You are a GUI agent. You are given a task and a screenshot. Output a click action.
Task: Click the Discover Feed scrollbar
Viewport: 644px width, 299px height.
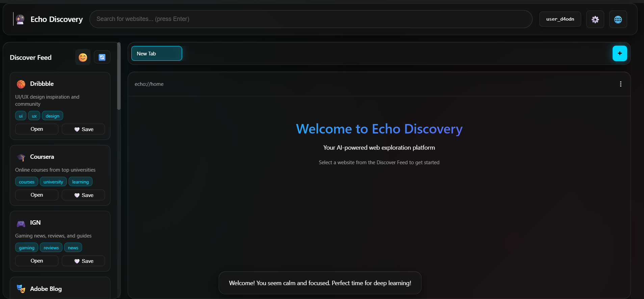coord(119,76)
